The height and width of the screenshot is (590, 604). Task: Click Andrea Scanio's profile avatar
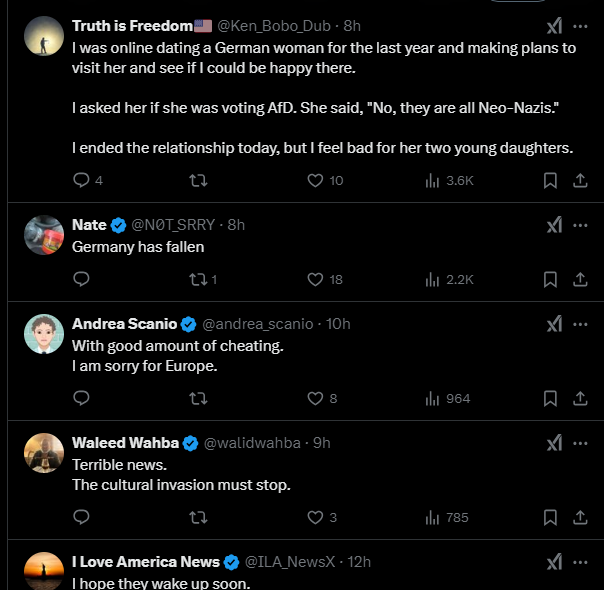click(44, 334)
